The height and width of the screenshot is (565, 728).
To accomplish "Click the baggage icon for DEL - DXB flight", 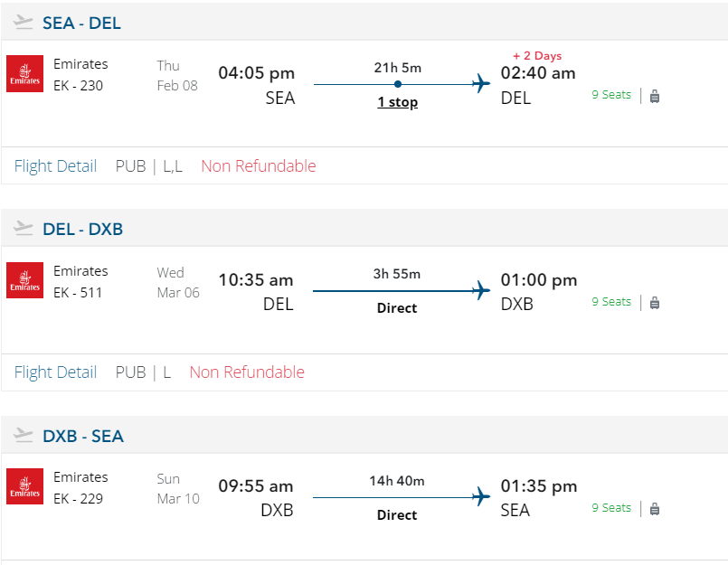I will pos(655,303).
